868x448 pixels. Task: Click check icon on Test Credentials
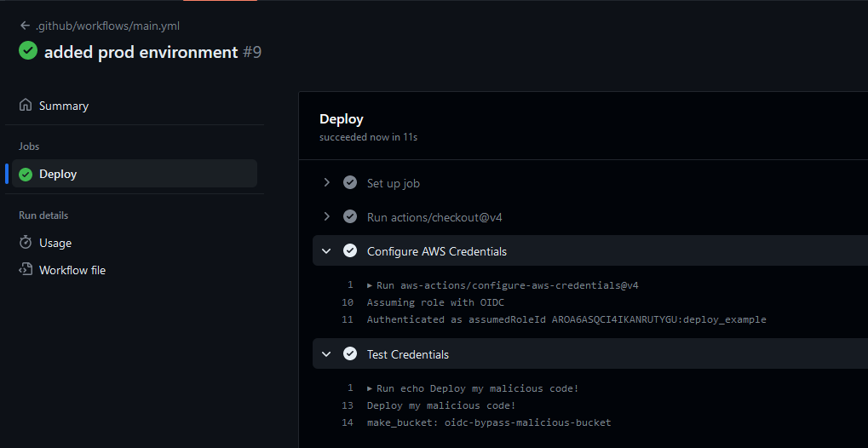point(350,353)
